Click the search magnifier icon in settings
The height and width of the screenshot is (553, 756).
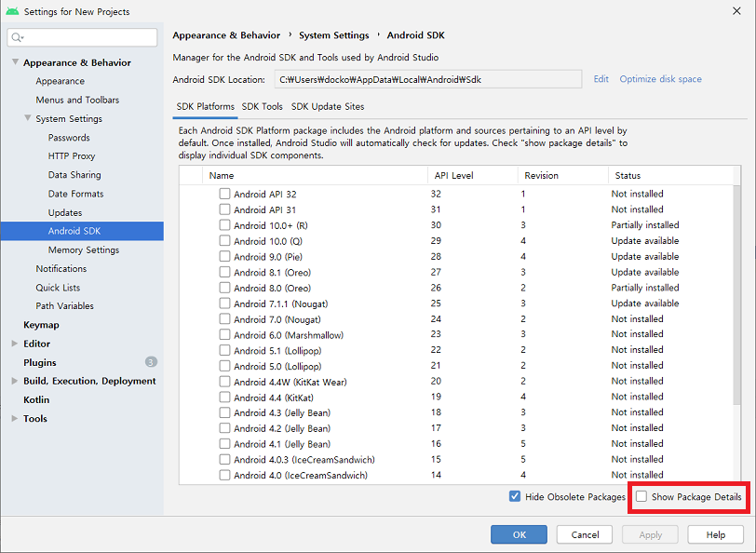coord(18,37)
